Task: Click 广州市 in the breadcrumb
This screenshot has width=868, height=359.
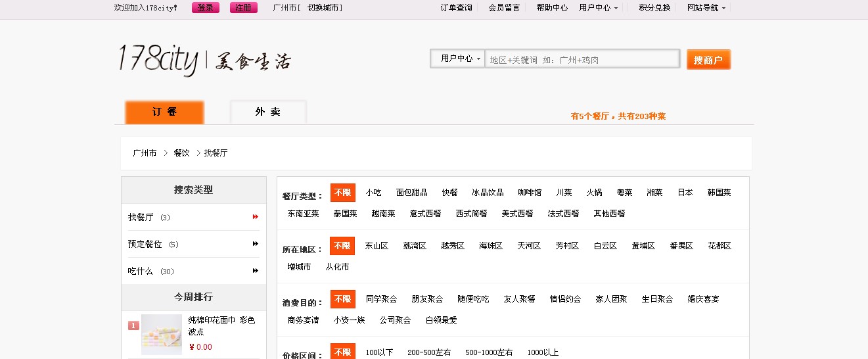Action: tap(145, 153)
